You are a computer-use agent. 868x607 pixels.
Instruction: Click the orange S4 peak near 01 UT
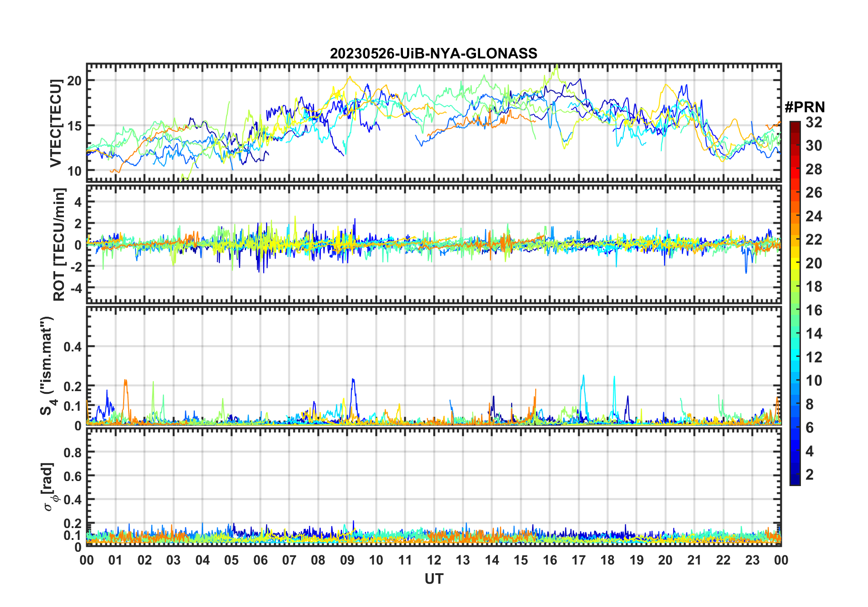point(125,382)
